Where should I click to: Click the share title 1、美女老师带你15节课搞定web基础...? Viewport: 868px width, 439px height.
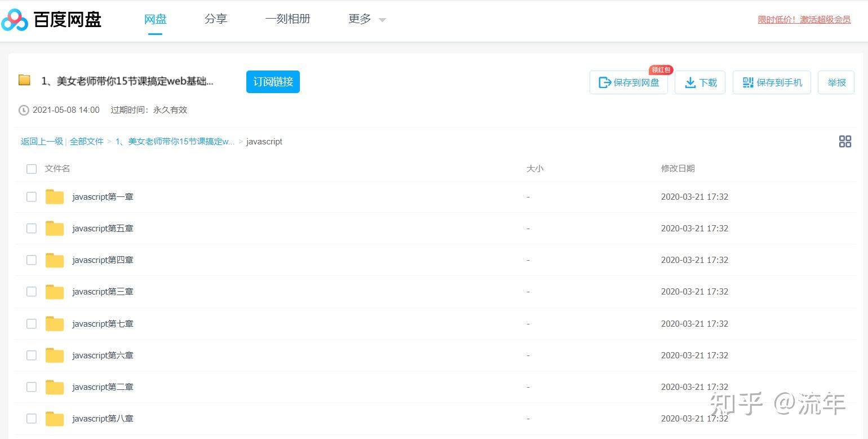[127, 81]
